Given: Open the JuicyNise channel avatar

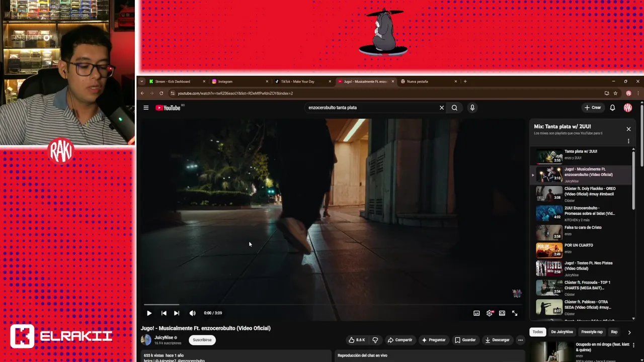Looking at the screenshot, I should 146,340.
